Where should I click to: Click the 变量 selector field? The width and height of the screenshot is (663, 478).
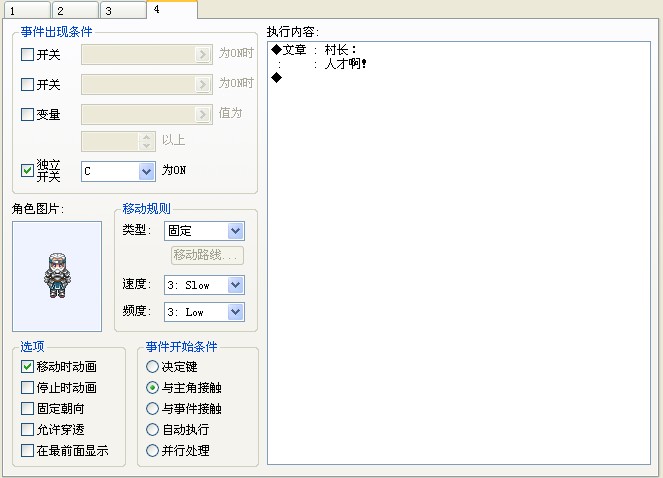tap(147, 114)
